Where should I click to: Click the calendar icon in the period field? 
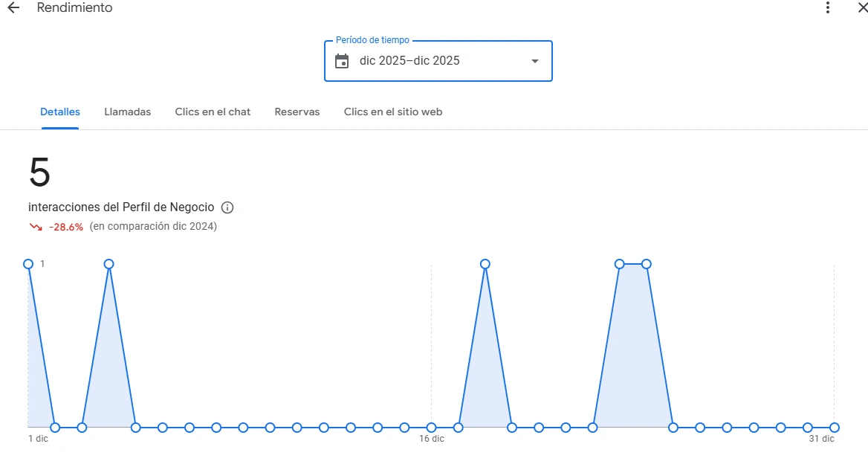[x=342, y=61]
